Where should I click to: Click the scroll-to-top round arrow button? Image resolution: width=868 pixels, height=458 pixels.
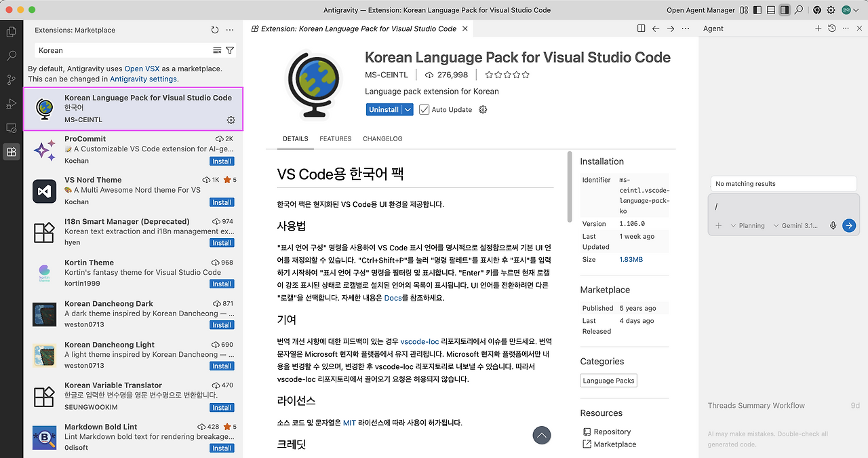pos(542,435)
